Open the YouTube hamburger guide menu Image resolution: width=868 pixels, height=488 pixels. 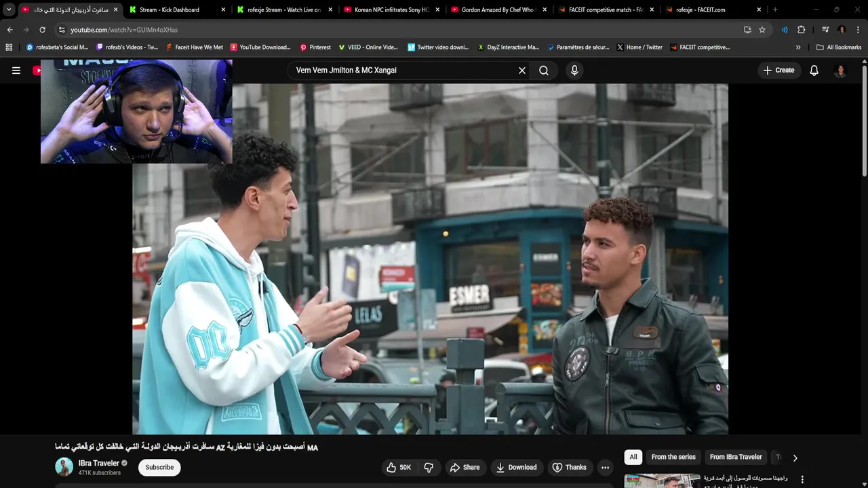[16, 70]
